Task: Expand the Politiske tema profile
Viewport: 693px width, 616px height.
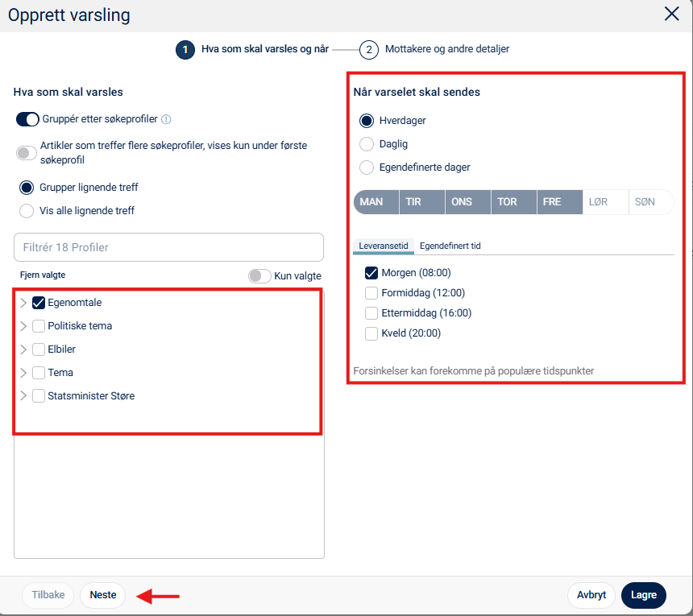Action: pos(23,326)
